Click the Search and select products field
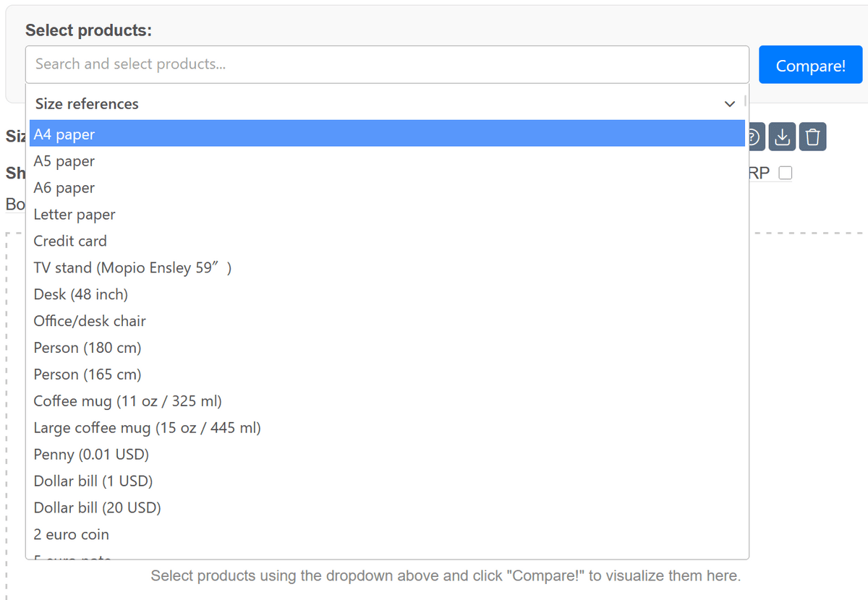The height and width of the screenshot is (600, 868). pyautogui.click(x=387, y=64)
